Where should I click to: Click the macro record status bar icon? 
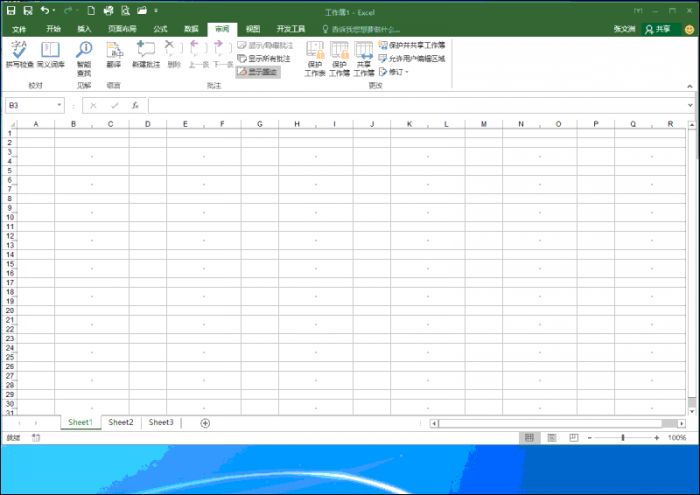click(36, 438)
